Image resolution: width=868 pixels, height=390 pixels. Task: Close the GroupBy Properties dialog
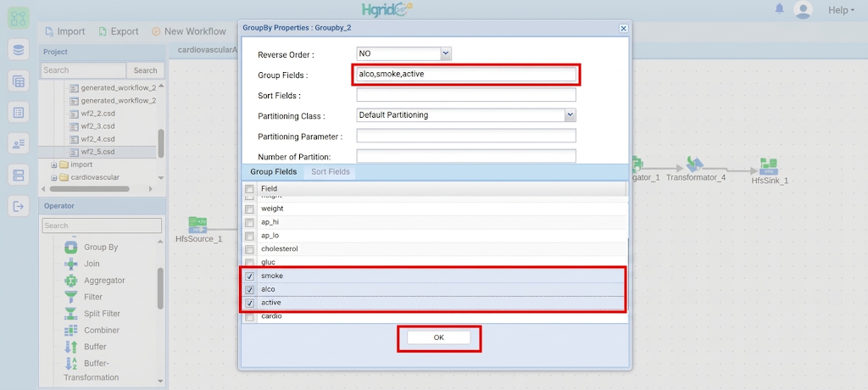click(x=623, y=28)
